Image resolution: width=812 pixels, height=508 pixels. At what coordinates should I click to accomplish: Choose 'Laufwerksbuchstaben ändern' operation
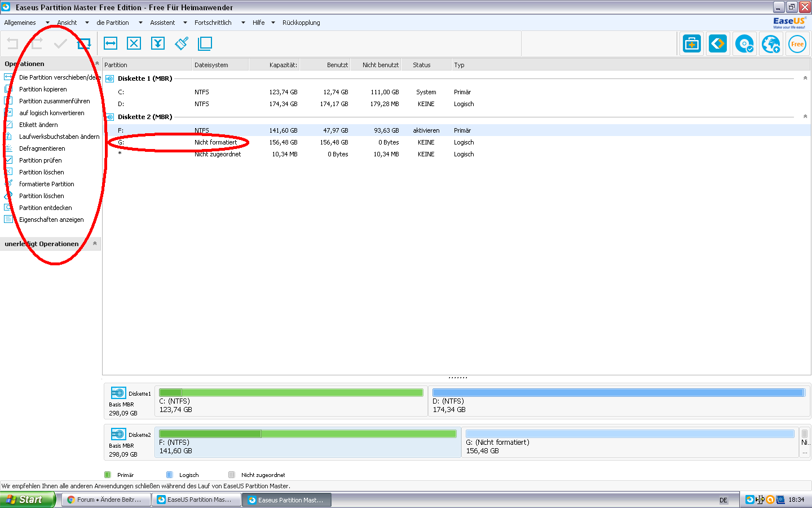(59, 137)
